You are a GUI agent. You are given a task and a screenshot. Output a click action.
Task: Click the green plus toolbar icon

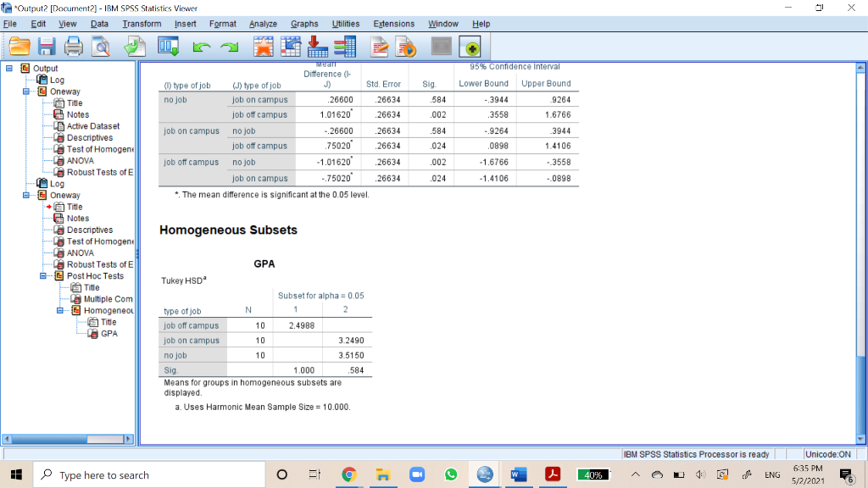pyautogui.click(x=470, y=47)
